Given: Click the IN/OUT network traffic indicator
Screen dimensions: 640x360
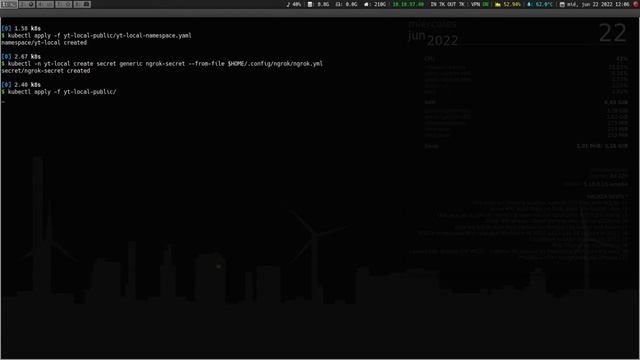Looking at the screenshot, I should point(447,4).
